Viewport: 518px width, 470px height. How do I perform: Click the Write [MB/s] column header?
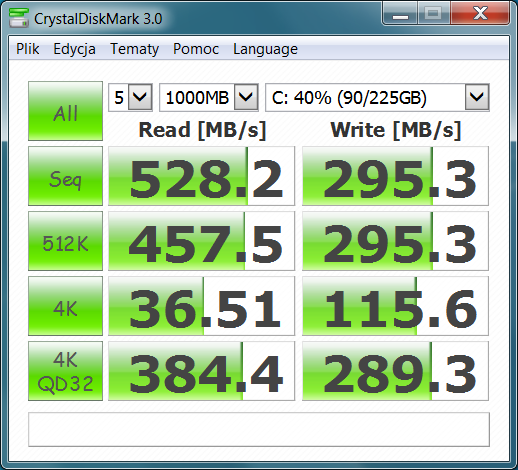coord(396,130)
